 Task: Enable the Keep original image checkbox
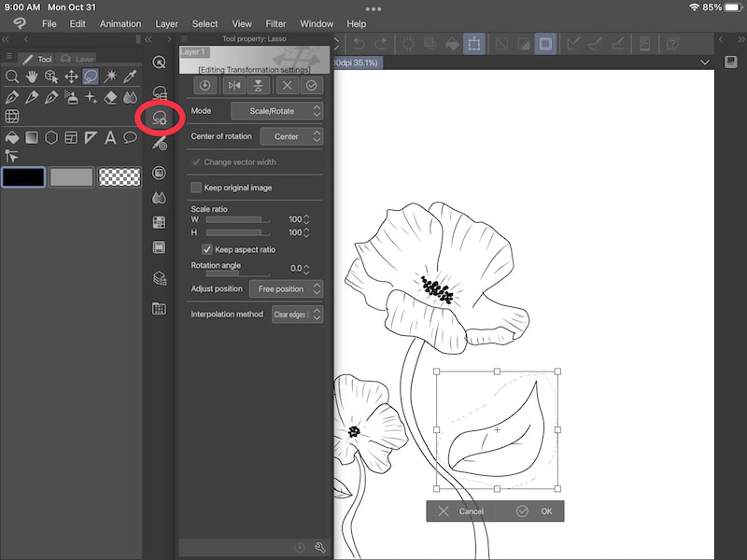[196, 187]
